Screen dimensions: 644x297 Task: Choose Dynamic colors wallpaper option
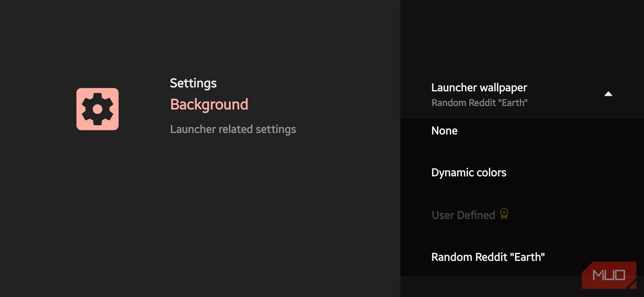[522, 173]
